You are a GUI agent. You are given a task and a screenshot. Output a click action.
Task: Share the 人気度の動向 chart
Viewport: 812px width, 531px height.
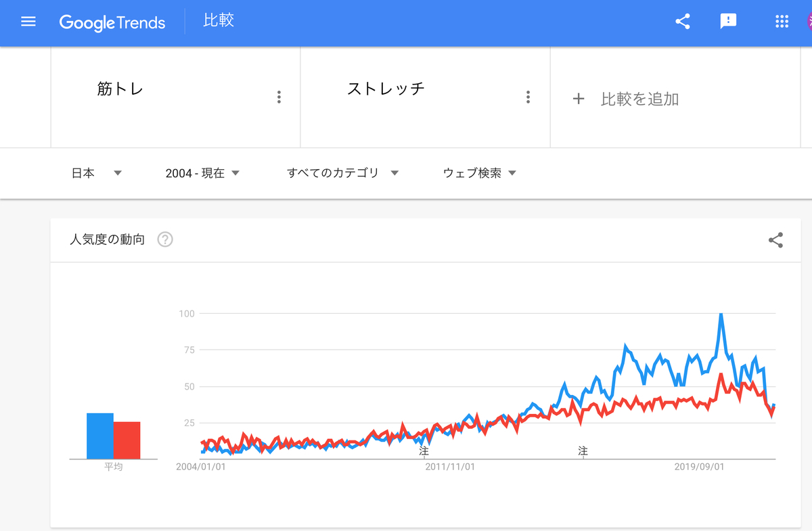(775, 240)
